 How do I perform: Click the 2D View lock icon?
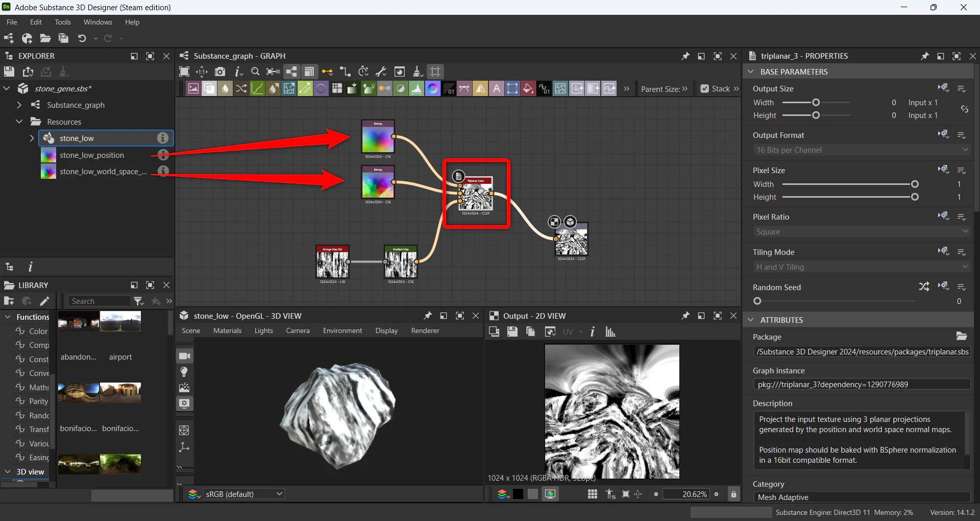click(x=733, y=494)
